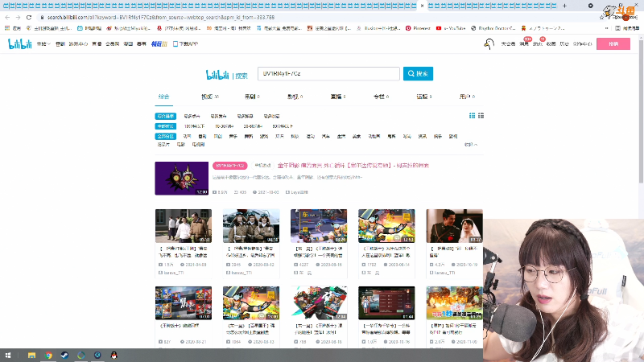Image resolution: width=644 pixels, height=362 pixels.
Task: Switch results to grid view icon
Action: tap(472, 116)
